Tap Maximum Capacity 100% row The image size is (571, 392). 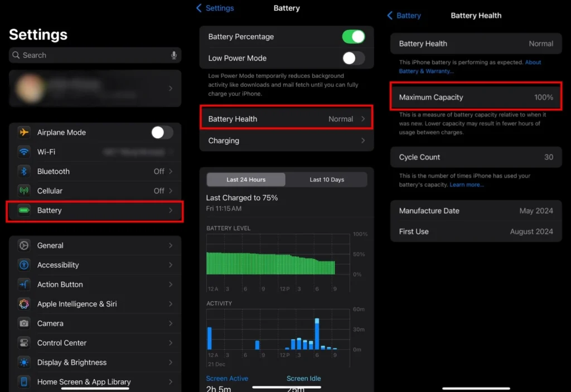click(476, 97)
